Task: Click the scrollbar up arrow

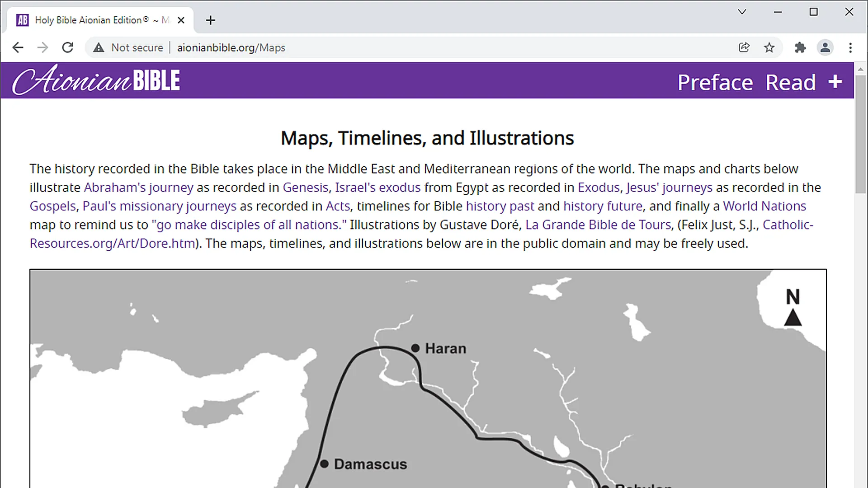Action: point(860,69)
